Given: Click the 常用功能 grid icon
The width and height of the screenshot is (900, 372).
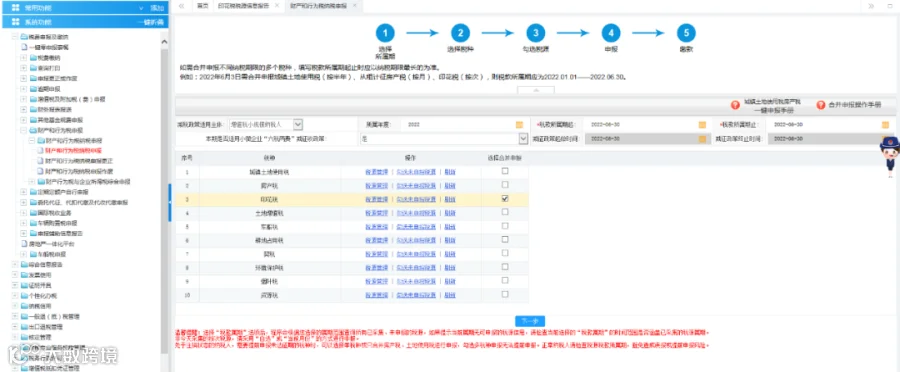Looking at the screenshot, I should point(16,8).
